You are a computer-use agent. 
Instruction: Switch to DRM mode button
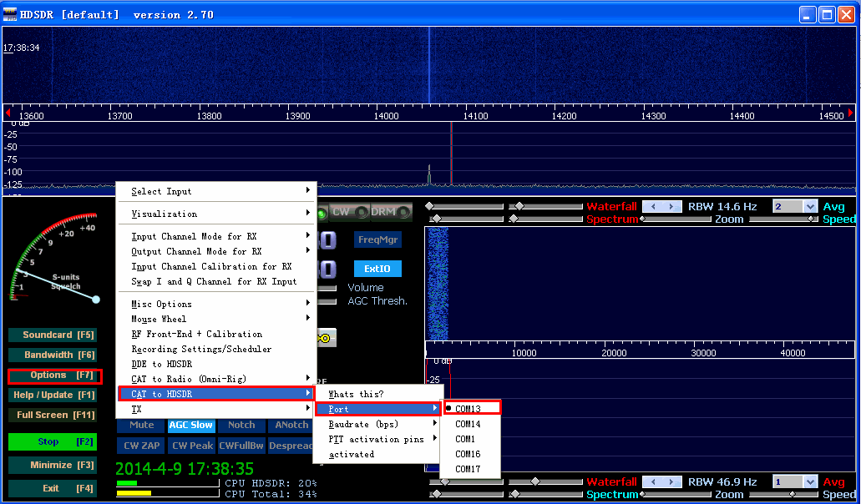coord(391,212)
